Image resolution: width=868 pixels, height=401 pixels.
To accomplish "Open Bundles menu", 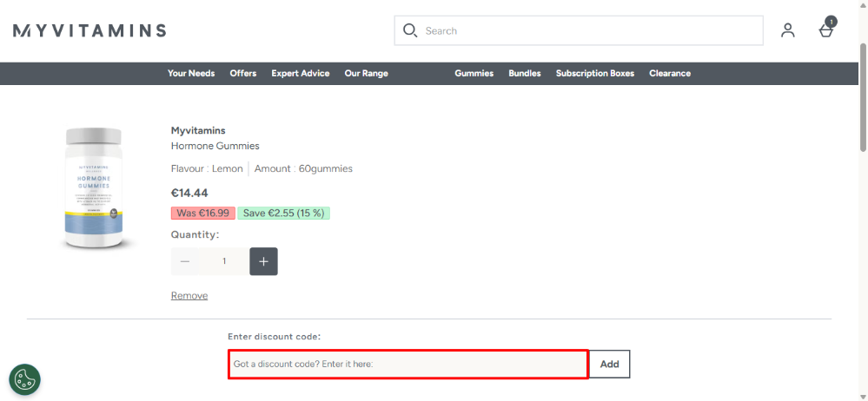I will (524, 73).
